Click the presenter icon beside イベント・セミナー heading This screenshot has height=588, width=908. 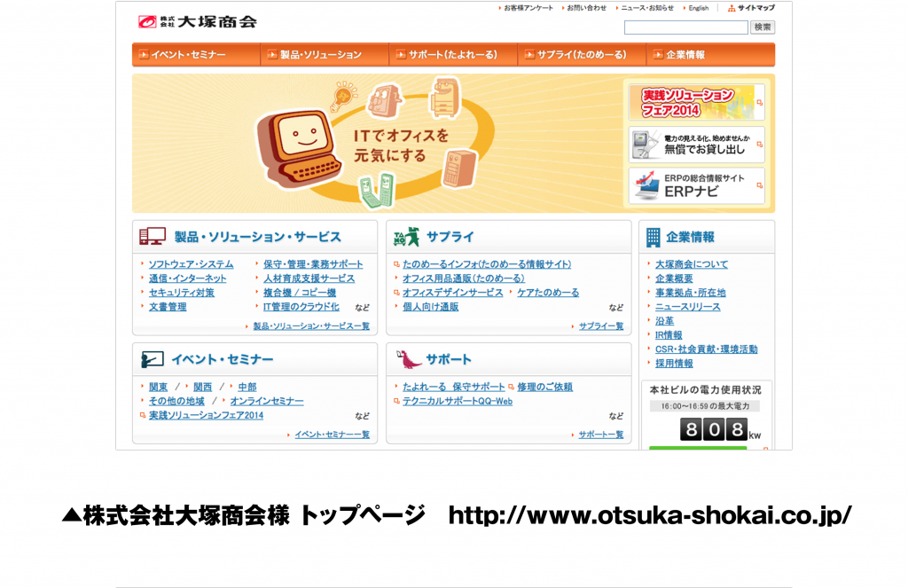click(x=153, y=360)
